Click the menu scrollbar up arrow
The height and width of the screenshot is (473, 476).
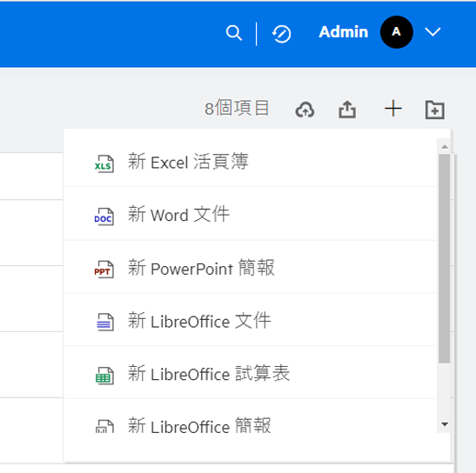[x=445, y=147]
